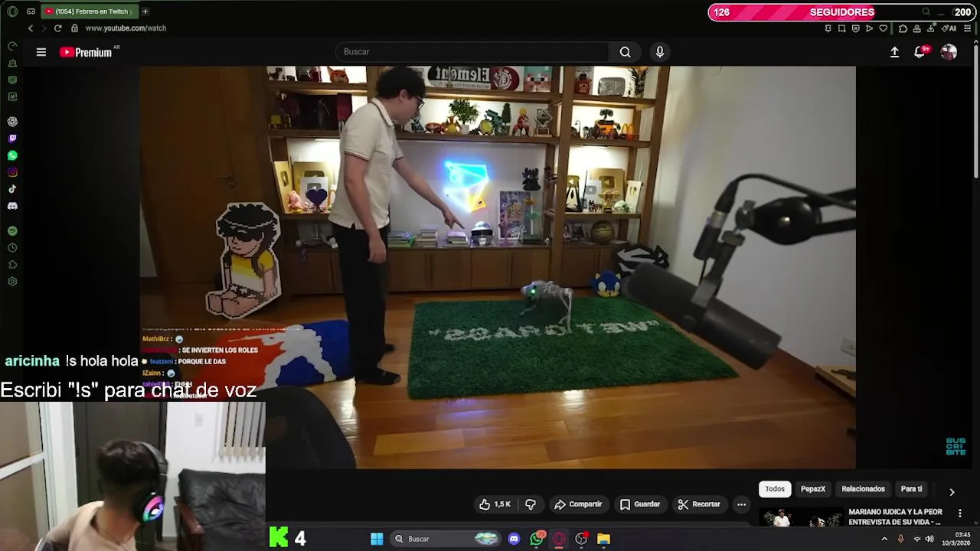This screenshot has height=551, width=980.
Task: Open the Opera GX menu logo
Action: click(12, 11)
